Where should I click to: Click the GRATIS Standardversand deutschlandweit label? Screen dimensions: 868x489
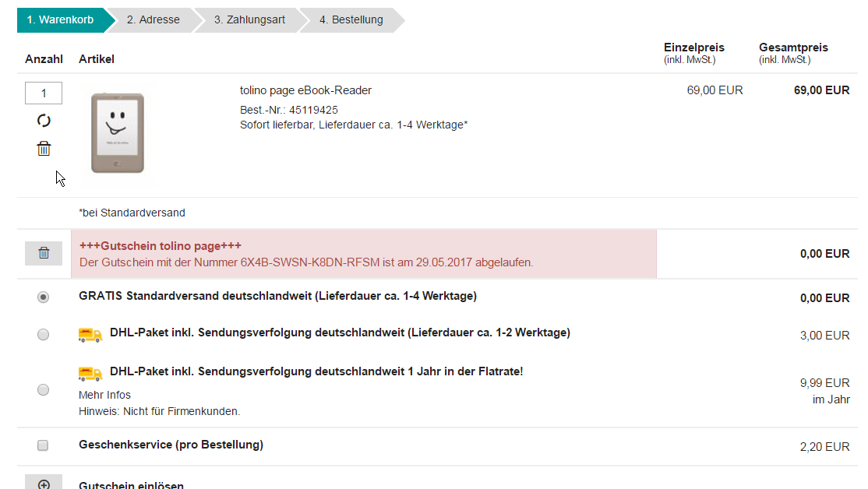(x=277, y=296)
